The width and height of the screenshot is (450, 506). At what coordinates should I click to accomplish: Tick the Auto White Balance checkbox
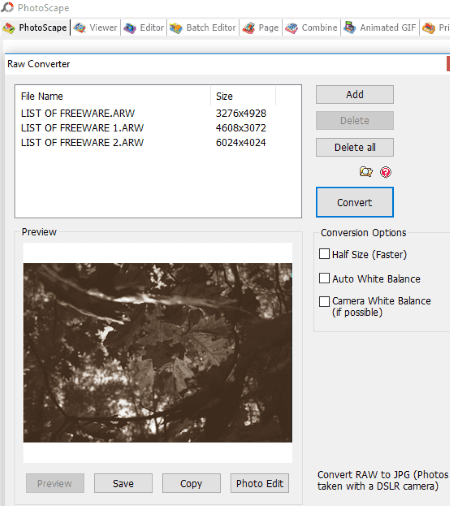click(x=324, y=278)
